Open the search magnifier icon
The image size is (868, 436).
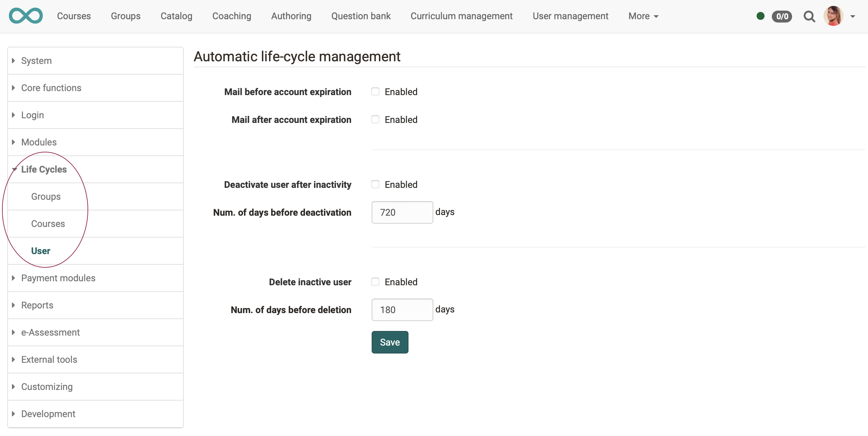point(810,16)
